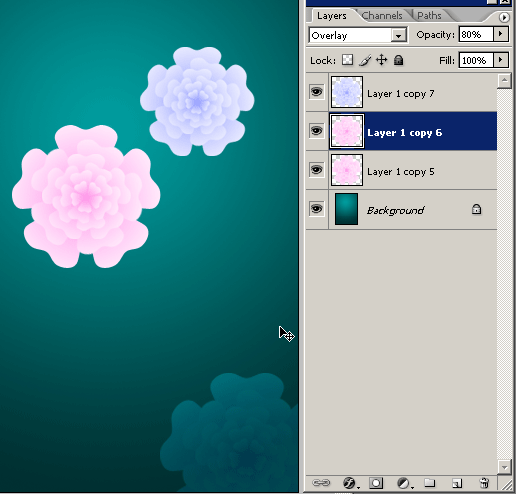Switch to the Paths tab
516x494 pixels.
point(429,15)
